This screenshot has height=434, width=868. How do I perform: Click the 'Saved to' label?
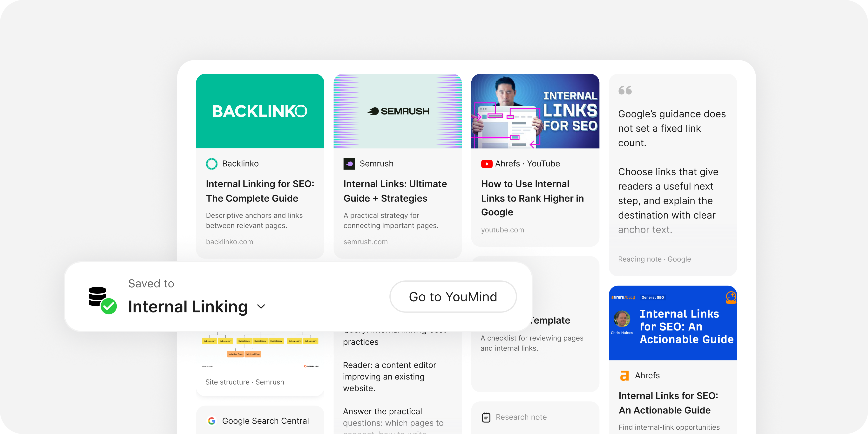point(151,283)
